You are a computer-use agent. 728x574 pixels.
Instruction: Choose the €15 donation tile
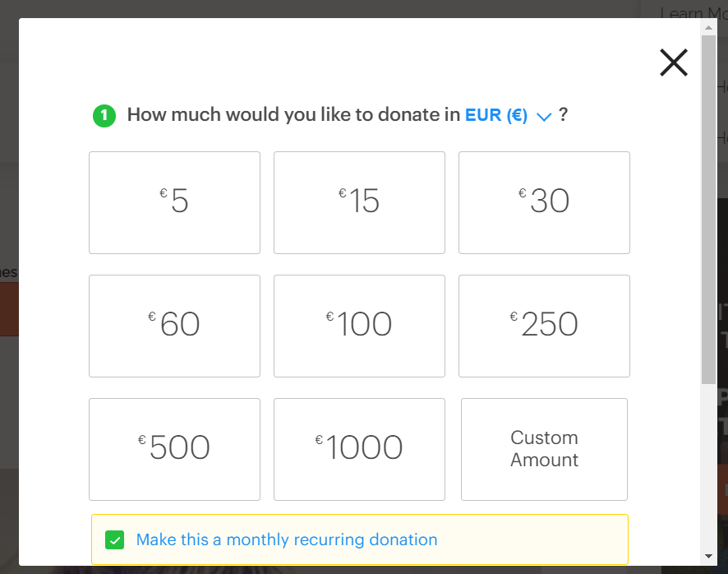tap(359, 202)
